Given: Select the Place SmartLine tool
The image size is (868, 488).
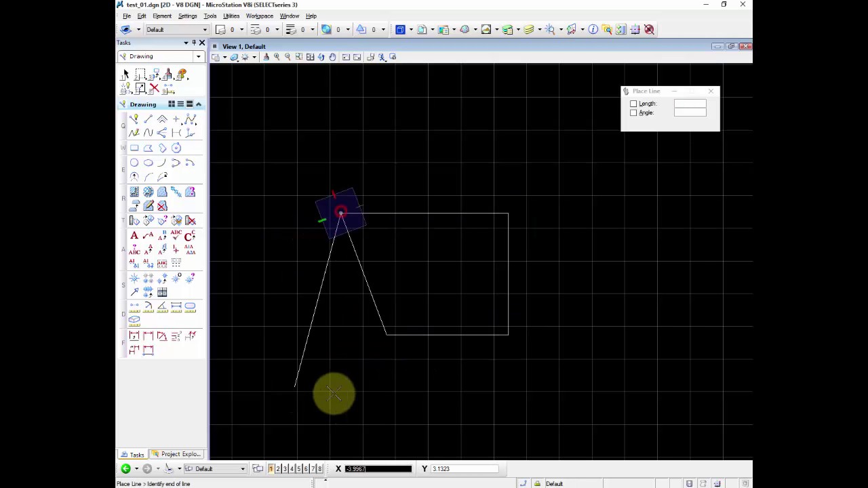Looking at the screenshot, I should pyautogui.click(x=134, y=119).
